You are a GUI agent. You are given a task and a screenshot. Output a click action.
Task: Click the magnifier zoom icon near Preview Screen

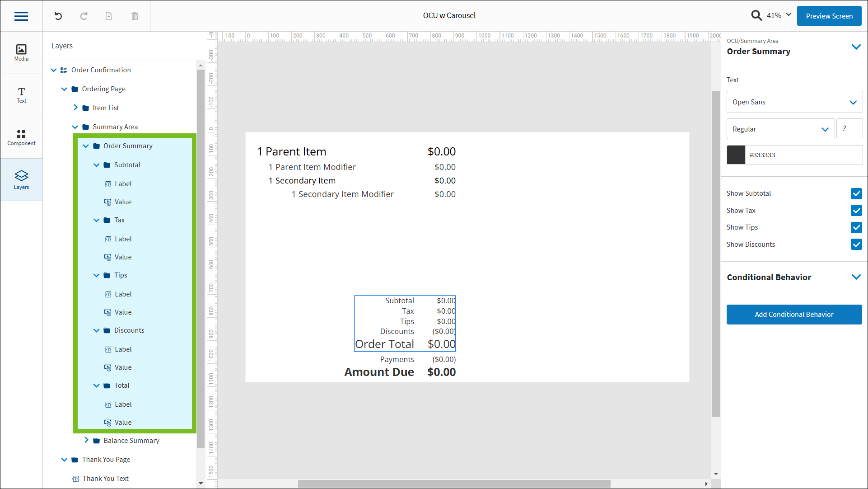(x=756, y=15)
